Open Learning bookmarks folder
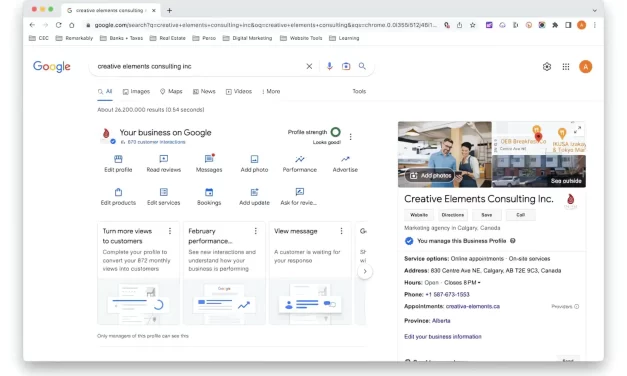 pos(344,38)
